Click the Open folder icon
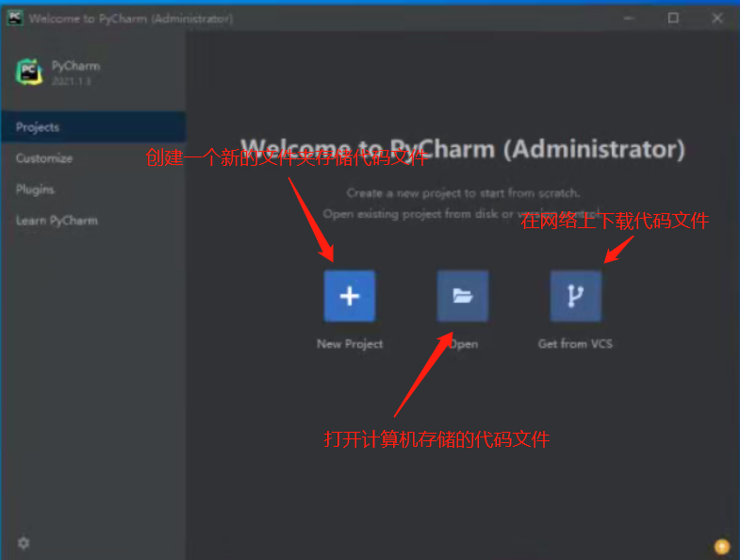 click(463, 296)
